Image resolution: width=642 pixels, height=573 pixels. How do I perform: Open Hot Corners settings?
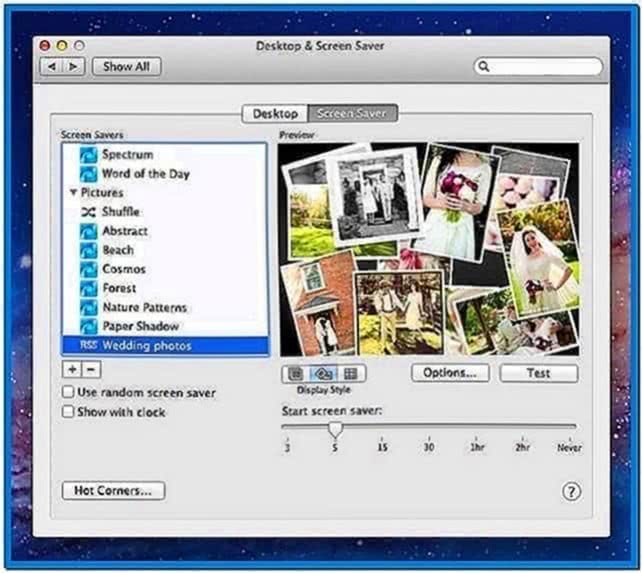113,491
